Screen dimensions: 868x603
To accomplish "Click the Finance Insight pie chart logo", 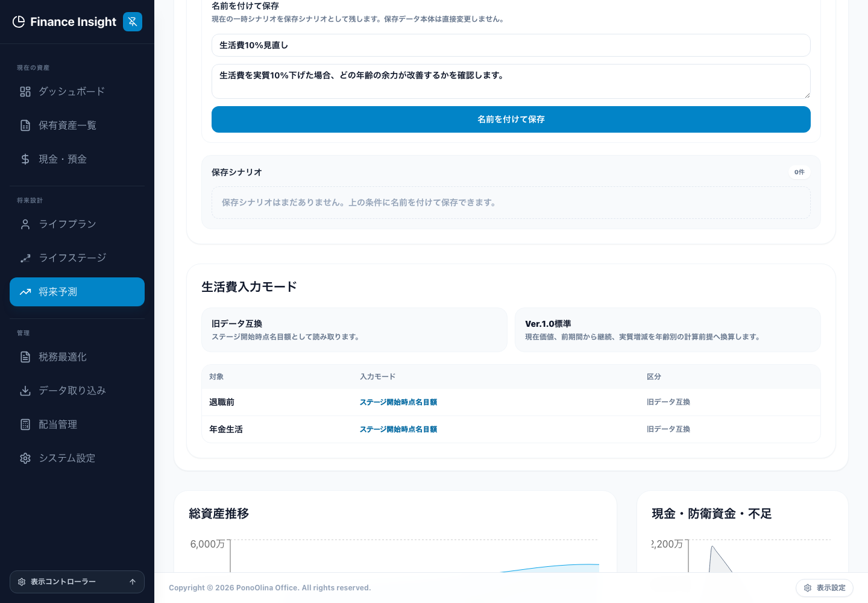I will [19, 22].
